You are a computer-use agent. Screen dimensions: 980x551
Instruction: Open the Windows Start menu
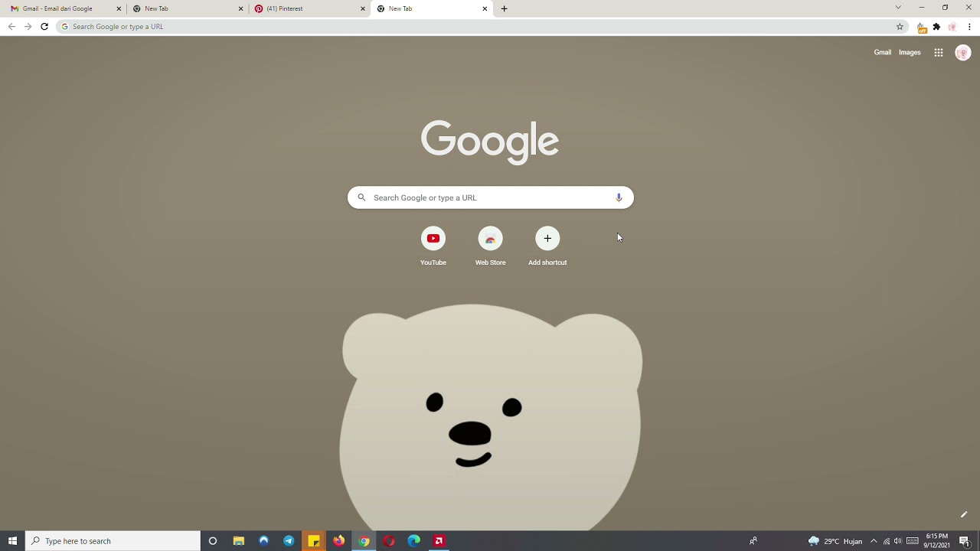point(12,541)
